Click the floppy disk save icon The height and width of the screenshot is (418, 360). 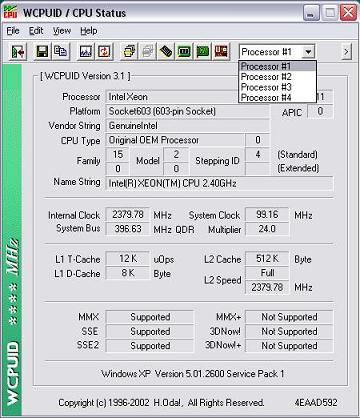pyautogui.click(x=42, y=52)
